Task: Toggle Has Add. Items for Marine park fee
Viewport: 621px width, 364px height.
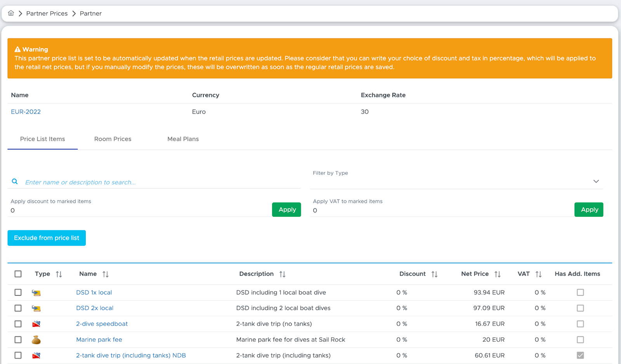Action: tap(580, 340)
